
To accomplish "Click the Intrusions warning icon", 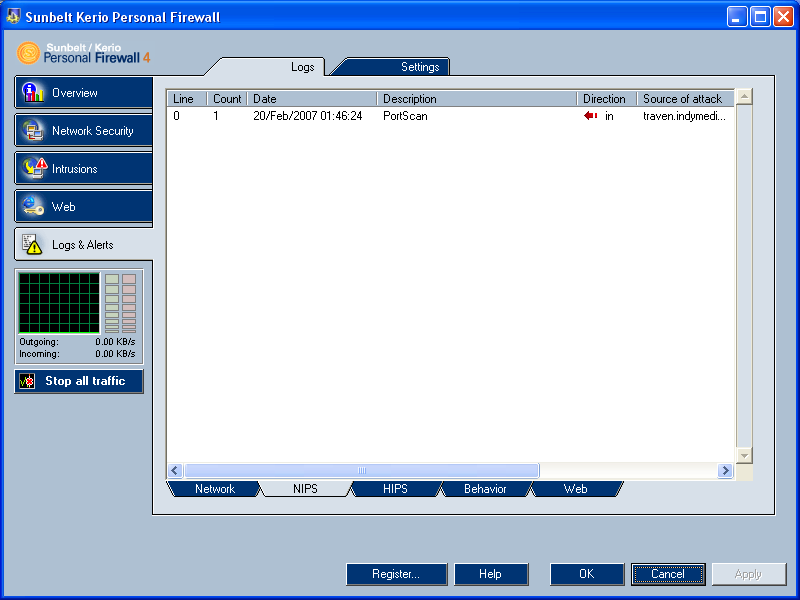I will click(34, 168).
